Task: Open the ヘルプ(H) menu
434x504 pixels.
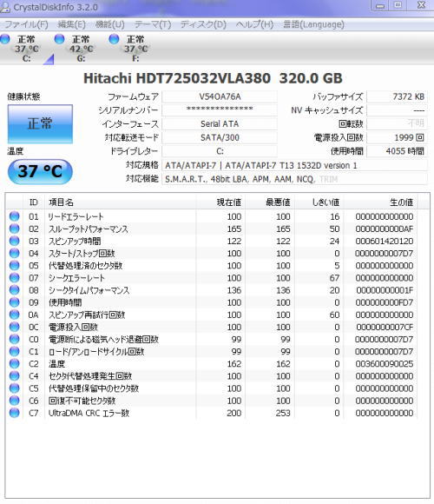Action: [254, 24]
